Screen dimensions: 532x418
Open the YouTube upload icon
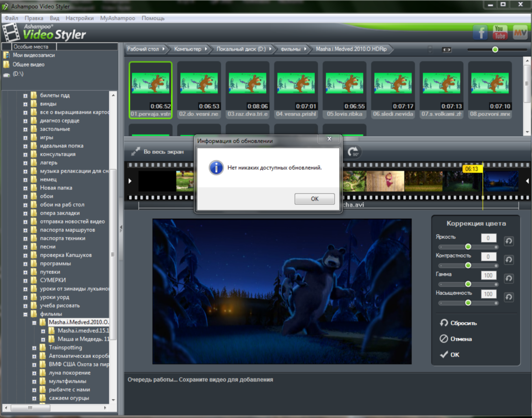click(x=500, y=33)
